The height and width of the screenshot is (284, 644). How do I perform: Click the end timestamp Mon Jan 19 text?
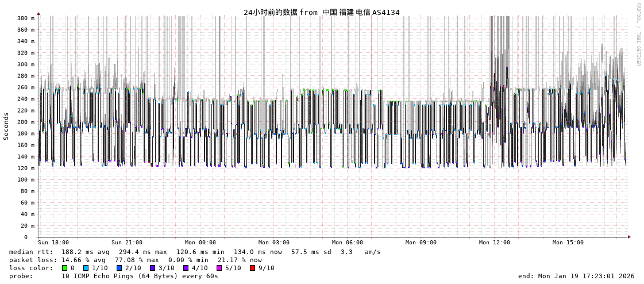[576, 276]
